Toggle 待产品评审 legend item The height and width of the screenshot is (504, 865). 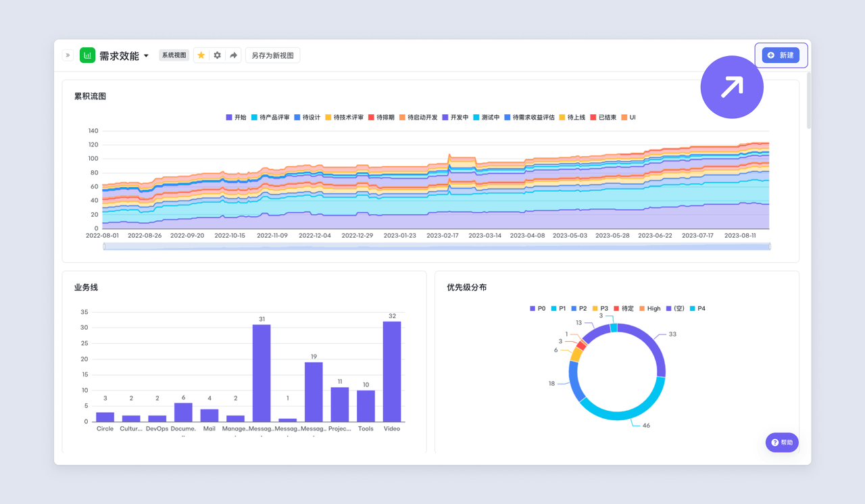270,118
